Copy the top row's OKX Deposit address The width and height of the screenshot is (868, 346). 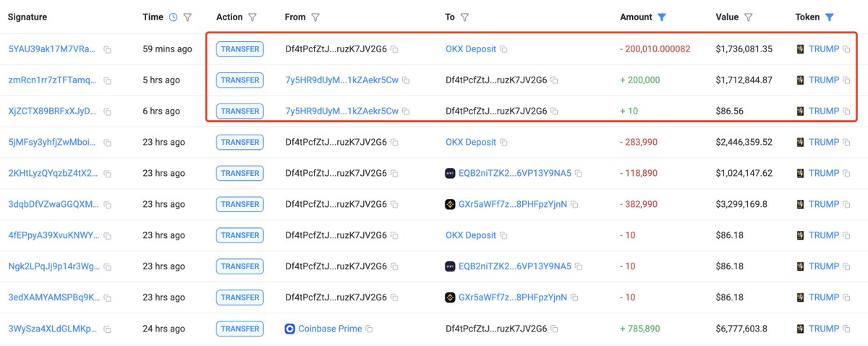pos(504,50)
